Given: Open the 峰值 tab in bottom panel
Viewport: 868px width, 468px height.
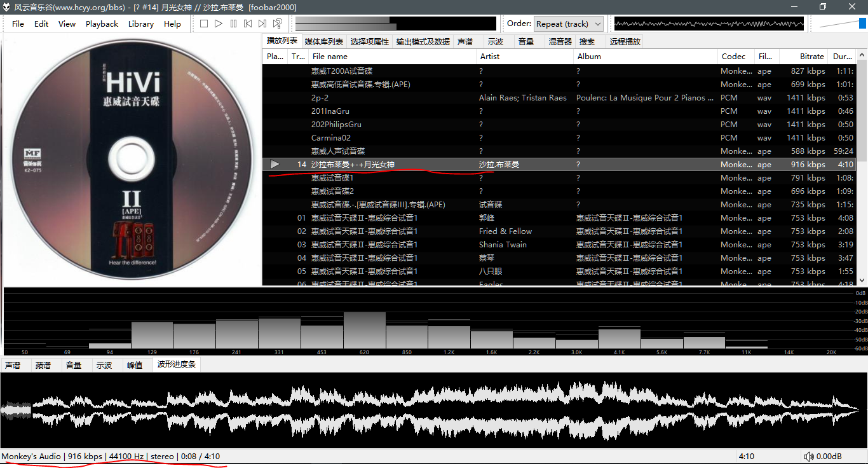Looking at the screenshot, I should [x=135, y=366].
